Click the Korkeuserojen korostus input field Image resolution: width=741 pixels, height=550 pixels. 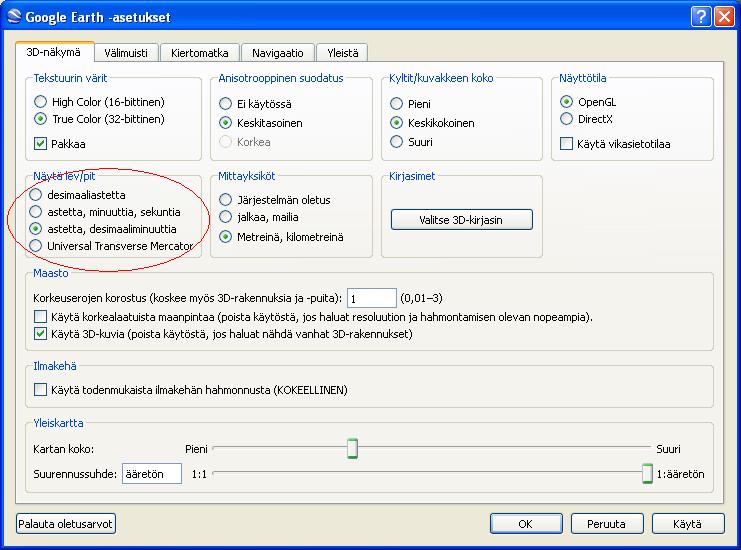[x=371, y=298]
